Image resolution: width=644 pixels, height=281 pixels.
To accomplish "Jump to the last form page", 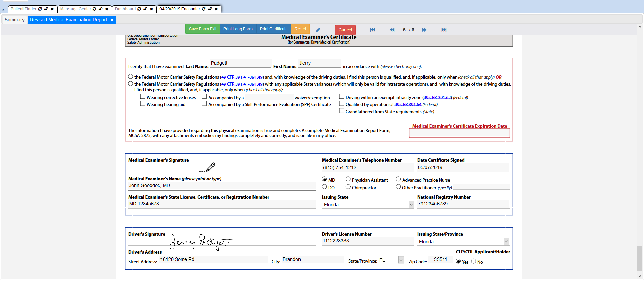I will pyautogui.click(x=444, y=30).
